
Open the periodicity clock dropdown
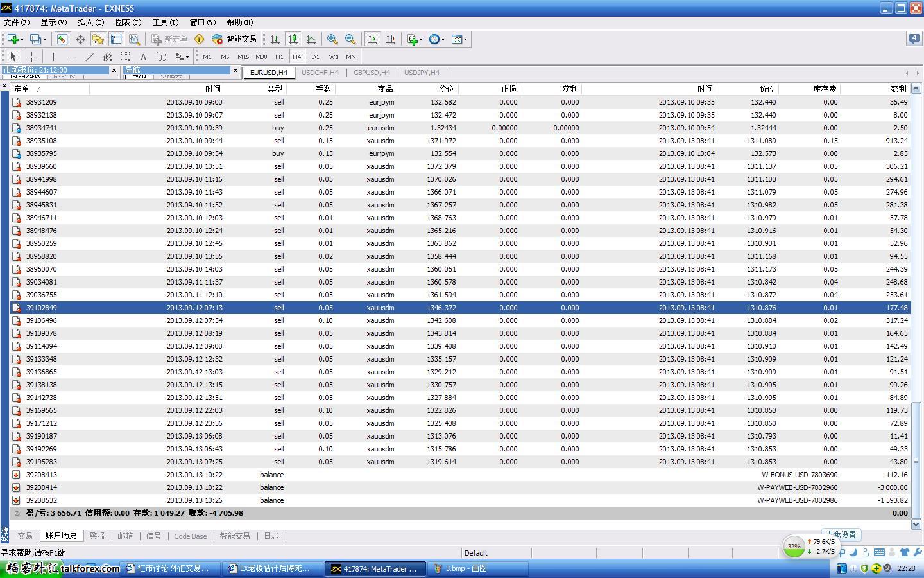[437, 39]
